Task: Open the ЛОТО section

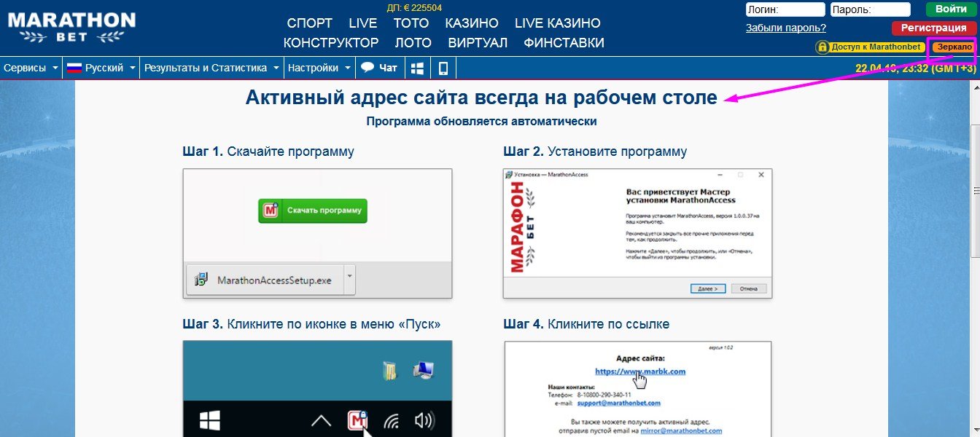Action: point(413,43)
